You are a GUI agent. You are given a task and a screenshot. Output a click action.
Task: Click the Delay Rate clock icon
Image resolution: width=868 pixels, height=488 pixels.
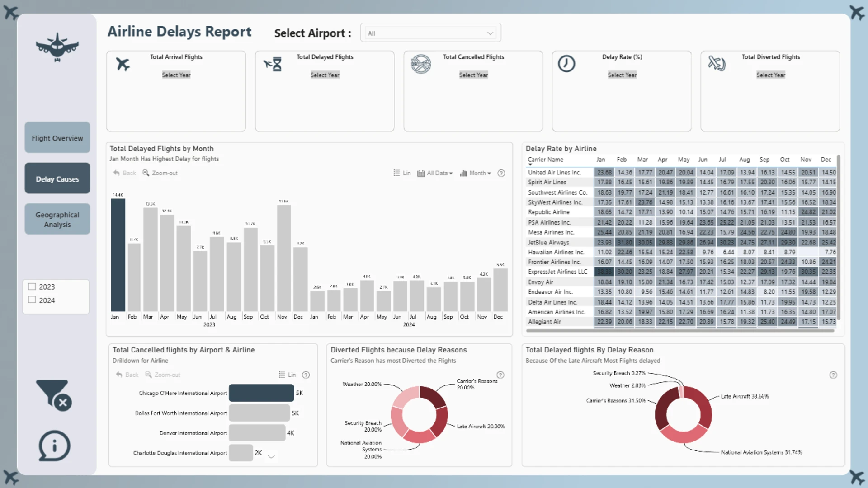566,64
